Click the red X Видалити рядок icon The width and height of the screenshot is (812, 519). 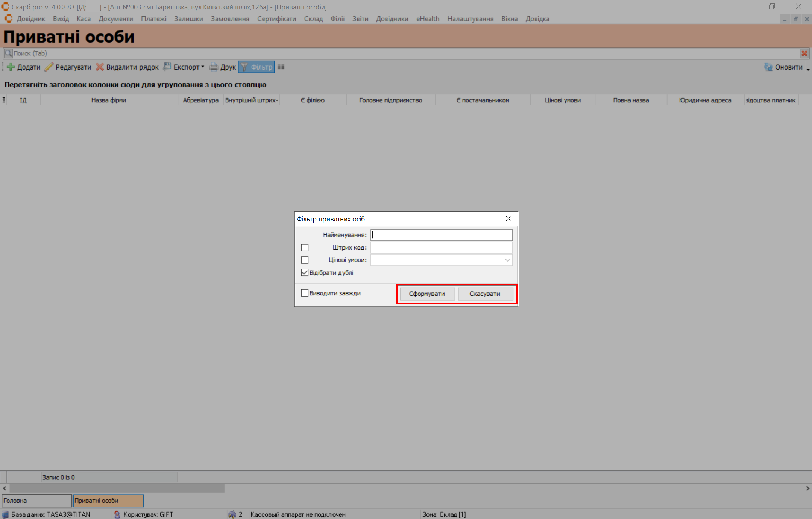100,67
